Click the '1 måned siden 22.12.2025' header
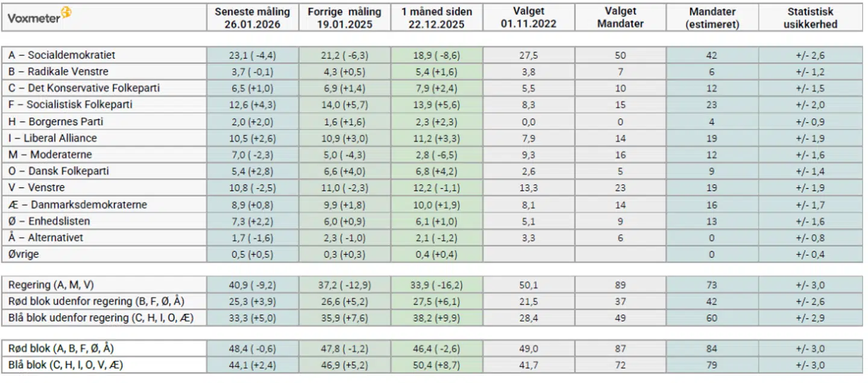This screenshot has width=868, height=383. coord(436,18)
